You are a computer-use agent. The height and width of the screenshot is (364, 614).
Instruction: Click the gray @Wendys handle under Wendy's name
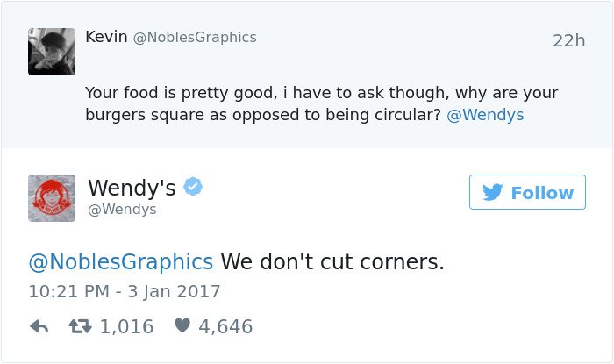tap(122, 210)
